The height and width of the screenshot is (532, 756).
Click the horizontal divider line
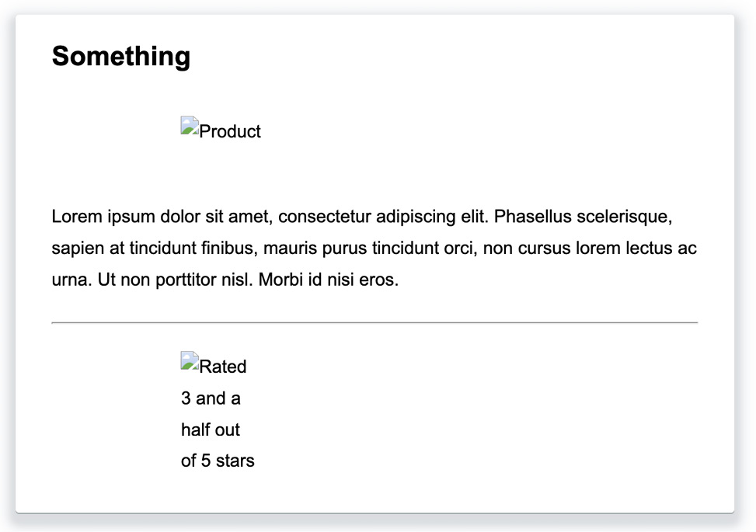(x=375, y=322)
